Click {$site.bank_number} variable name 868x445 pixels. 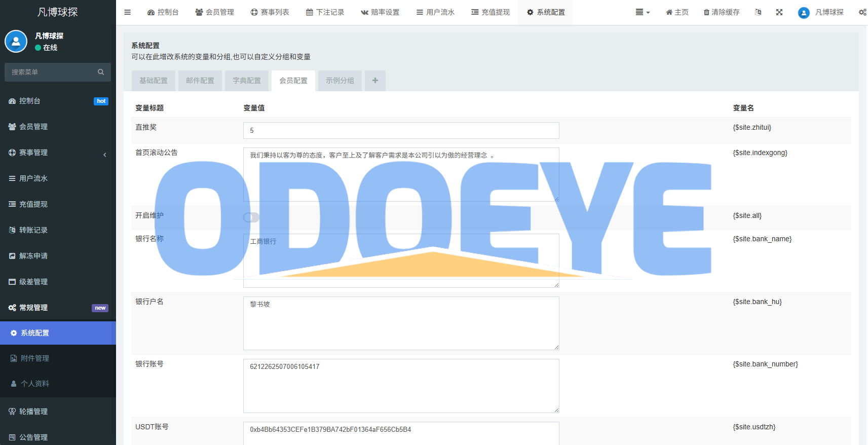coord(765,364)
